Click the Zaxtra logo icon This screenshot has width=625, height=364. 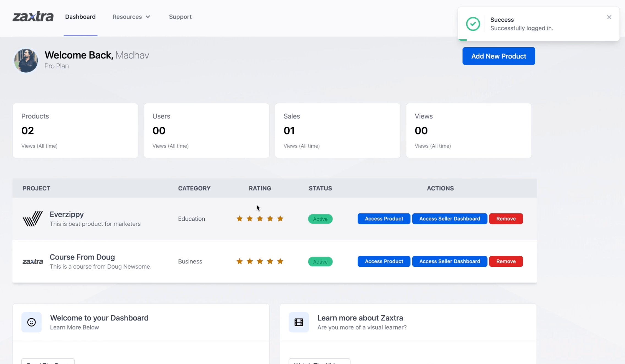click(33, 16)
